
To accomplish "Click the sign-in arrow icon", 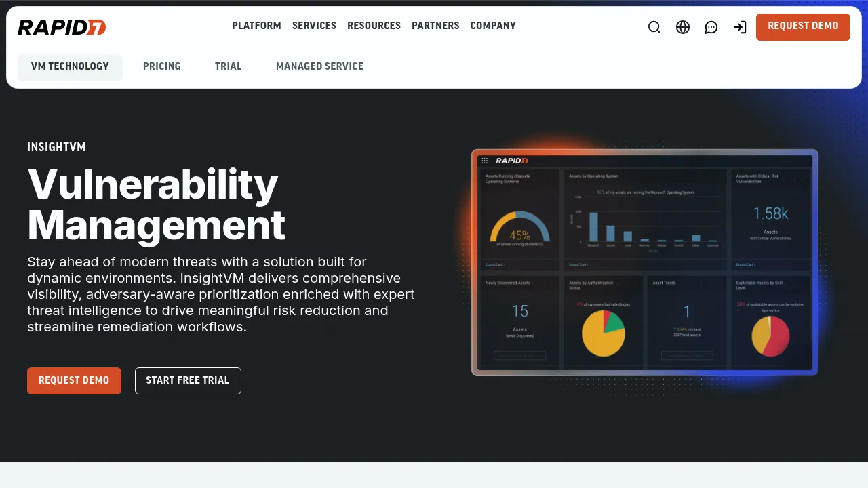I will click(x=740, y=27).
